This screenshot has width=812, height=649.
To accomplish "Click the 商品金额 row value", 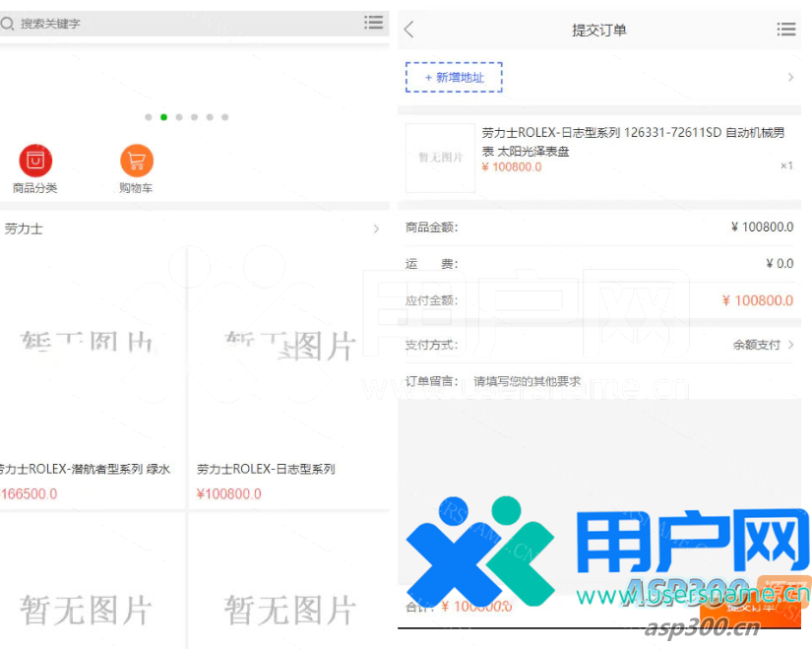I will tap(762, 227).
